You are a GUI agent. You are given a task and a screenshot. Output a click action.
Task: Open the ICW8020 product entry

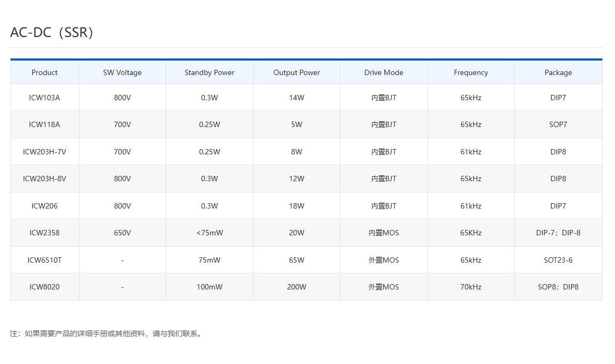click(x=45, y=287)
